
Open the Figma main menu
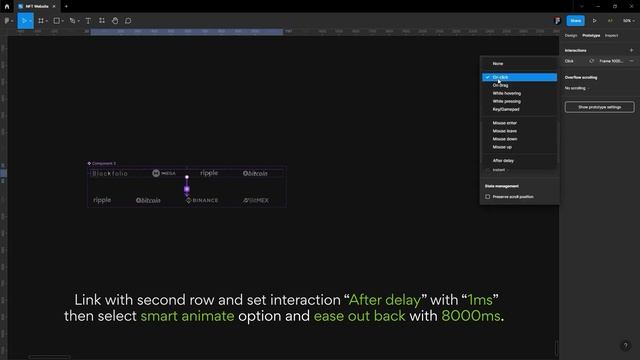[8, 20]
